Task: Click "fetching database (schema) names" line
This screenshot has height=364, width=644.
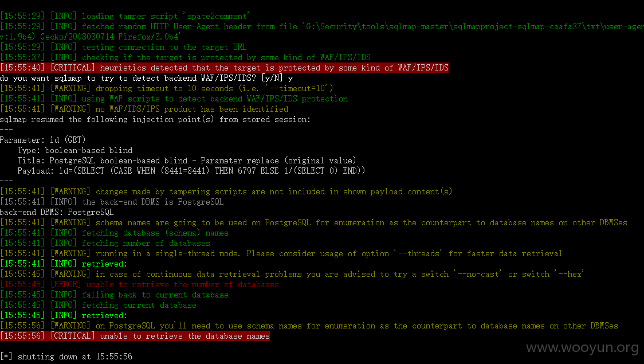Action: (114, 233)
